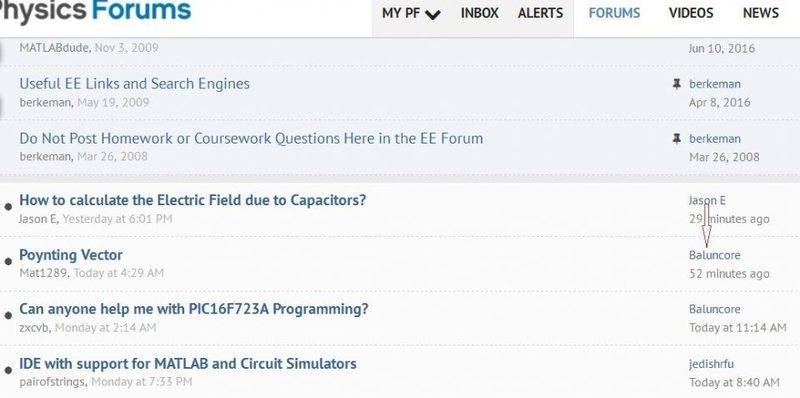Click unread dot beside Poynting Vector thread
This screenshot has height=398, width=800.
click(8, 262)
